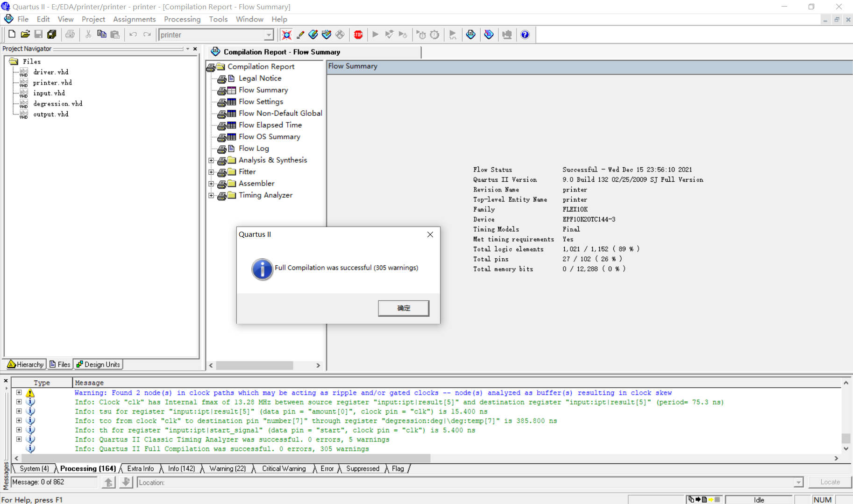Click the Undo arrow icon

133,34
